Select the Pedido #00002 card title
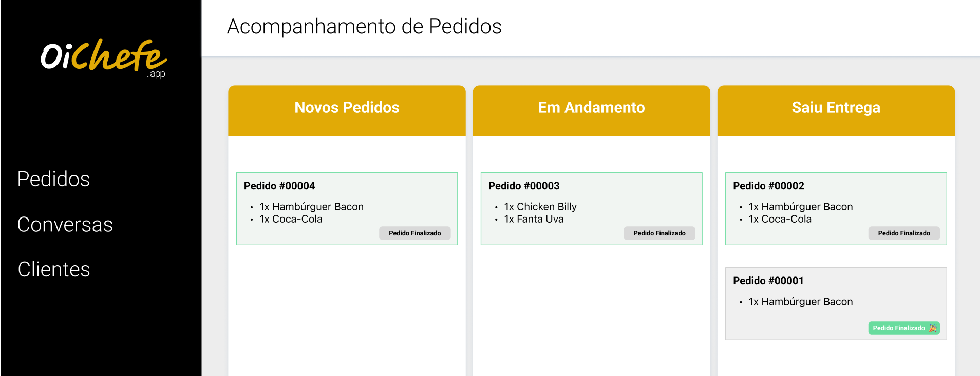This screenshot has height=376, width=980. pyautogui.click(x=768, y=186)
